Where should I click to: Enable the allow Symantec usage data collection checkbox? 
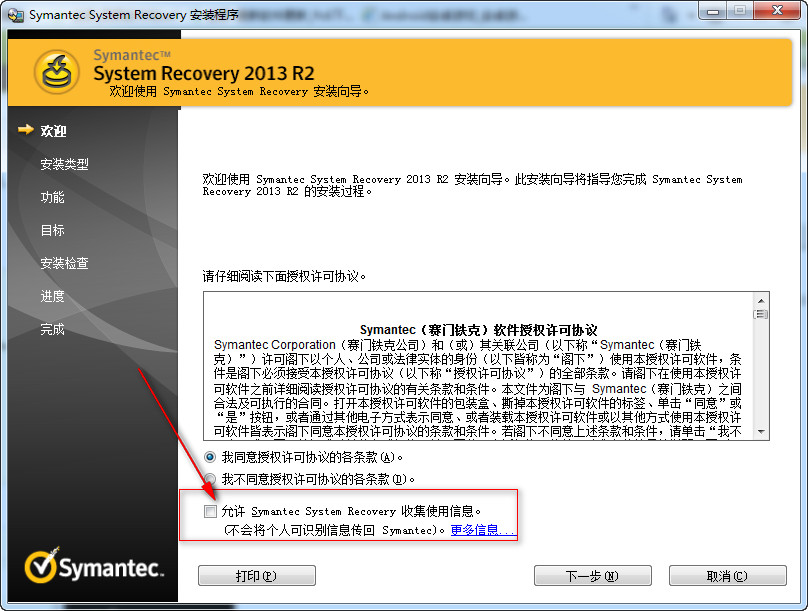point(210,511)
